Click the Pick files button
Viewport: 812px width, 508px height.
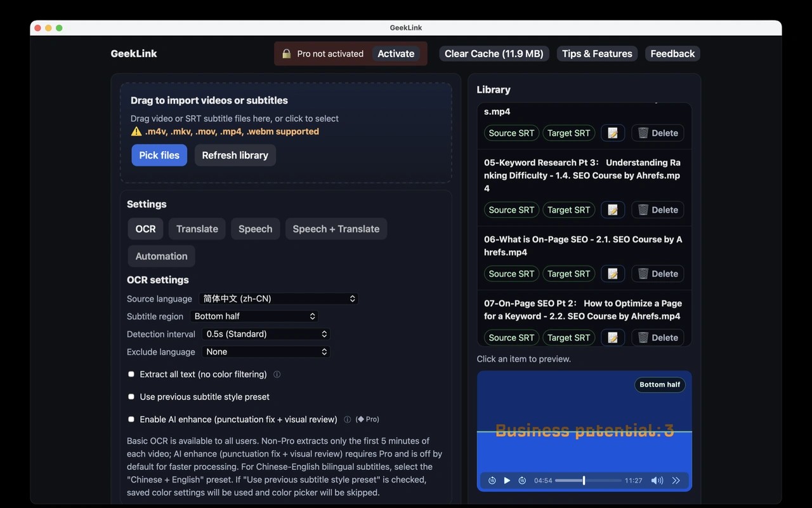click(159, 155)
